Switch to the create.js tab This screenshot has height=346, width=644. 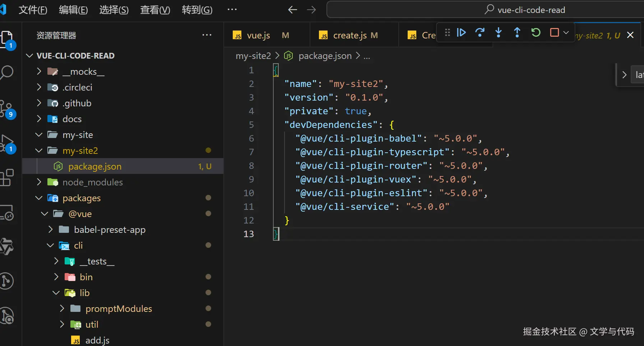pos(350,36)
